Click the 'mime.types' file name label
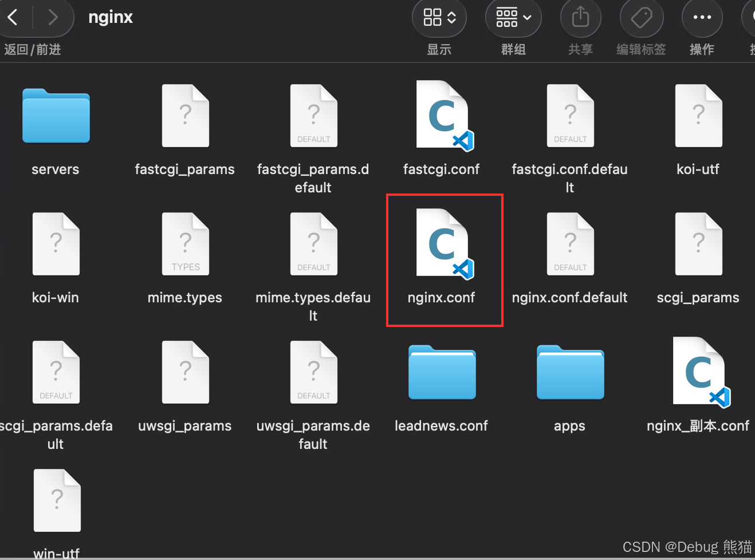This screenshot has width=755, height=560. tap(185, 298)
